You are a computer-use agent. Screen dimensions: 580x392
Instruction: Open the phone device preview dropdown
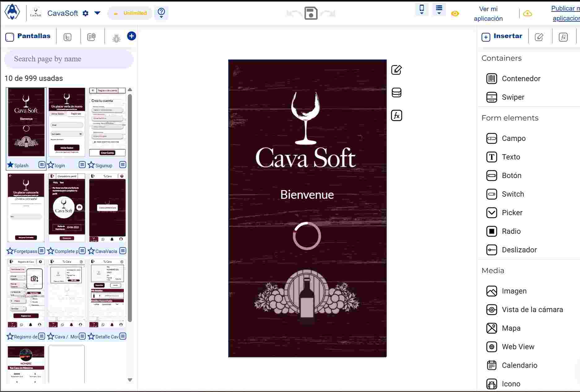(x=421, y=9)
